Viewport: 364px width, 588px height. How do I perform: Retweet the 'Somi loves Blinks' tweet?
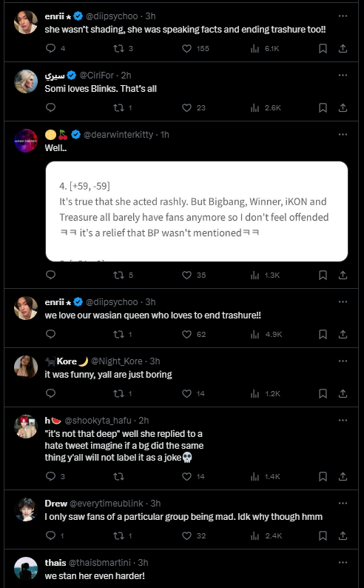(x=118, y=107)
